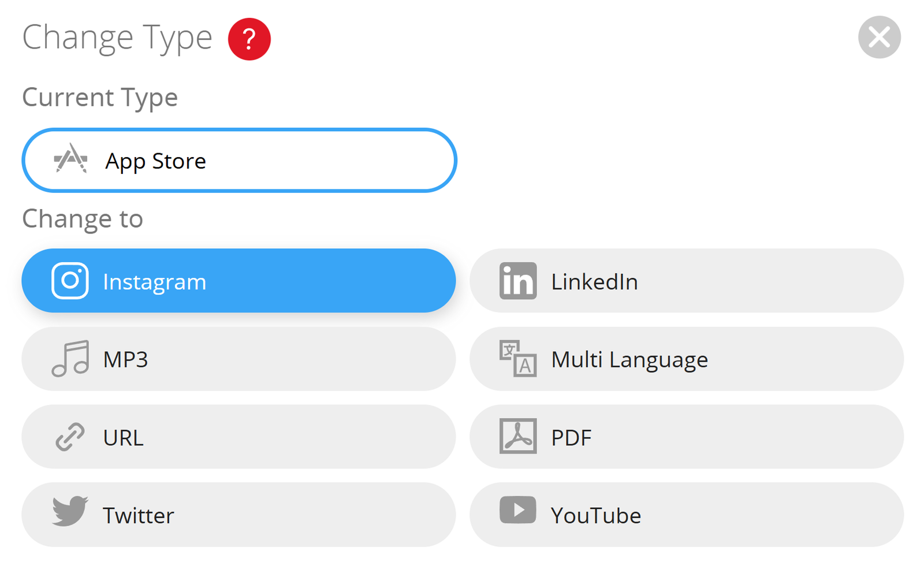The image size is (924, 569).
Task: Close the Change Type dialog
Action: (879, 38)
